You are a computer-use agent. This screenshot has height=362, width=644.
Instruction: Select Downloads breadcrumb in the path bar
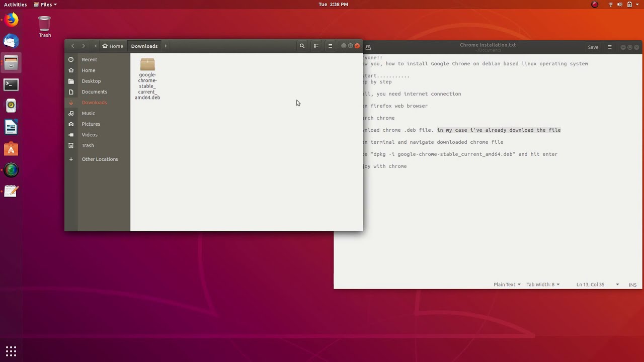pyautogui.click(x=144, y=46)
